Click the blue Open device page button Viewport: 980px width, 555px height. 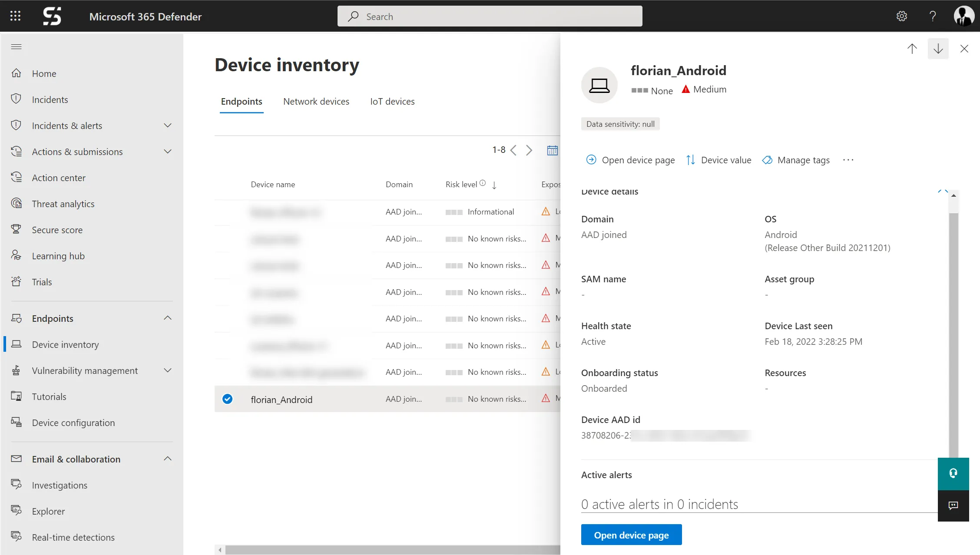point(631,535)
